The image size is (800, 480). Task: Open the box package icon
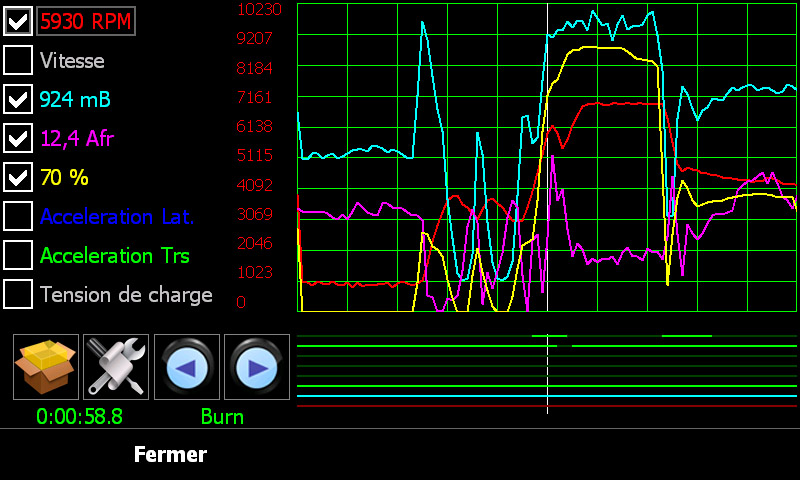coord(46,367)
